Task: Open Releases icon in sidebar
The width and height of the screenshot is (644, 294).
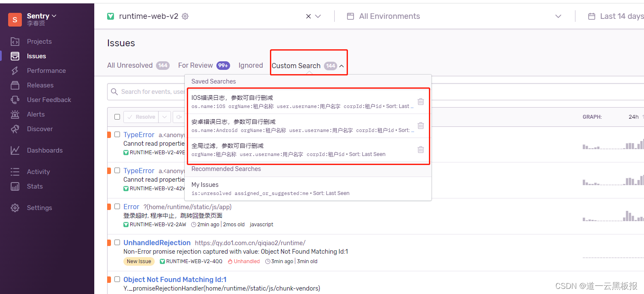Action: click(x=15, y=85)
